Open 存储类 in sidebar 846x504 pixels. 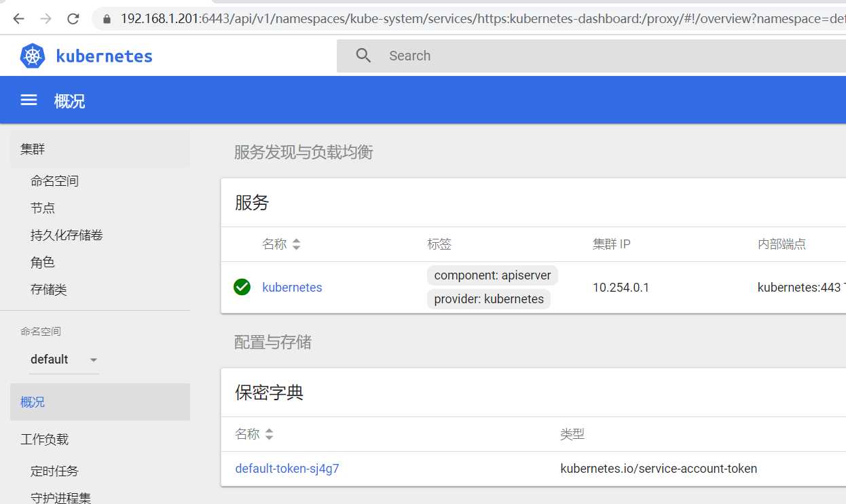[x=48, y=290]
